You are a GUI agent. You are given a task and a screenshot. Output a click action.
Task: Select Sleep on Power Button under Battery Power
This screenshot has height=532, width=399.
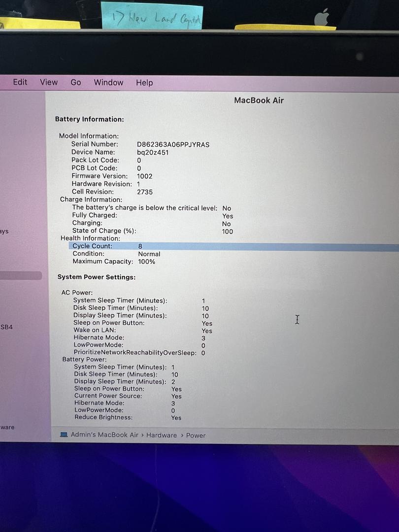tap(109, 389)
